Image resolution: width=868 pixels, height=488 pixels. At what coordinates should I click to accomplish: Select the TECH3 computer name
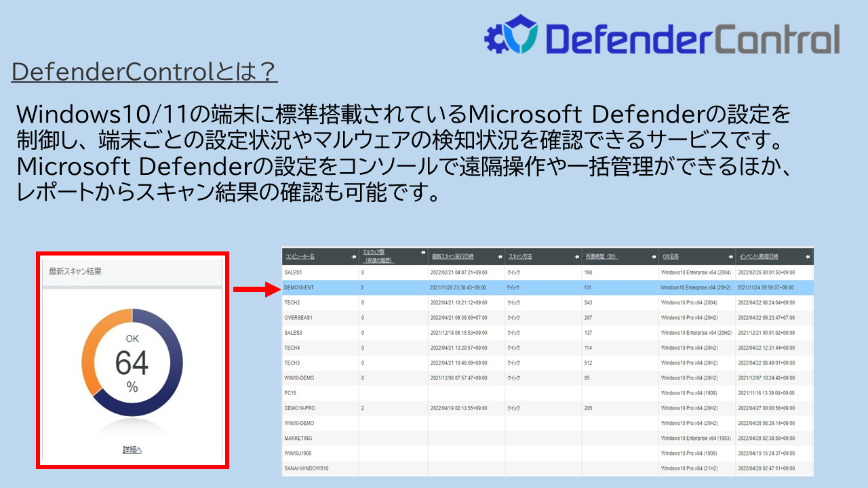point(292,363)
